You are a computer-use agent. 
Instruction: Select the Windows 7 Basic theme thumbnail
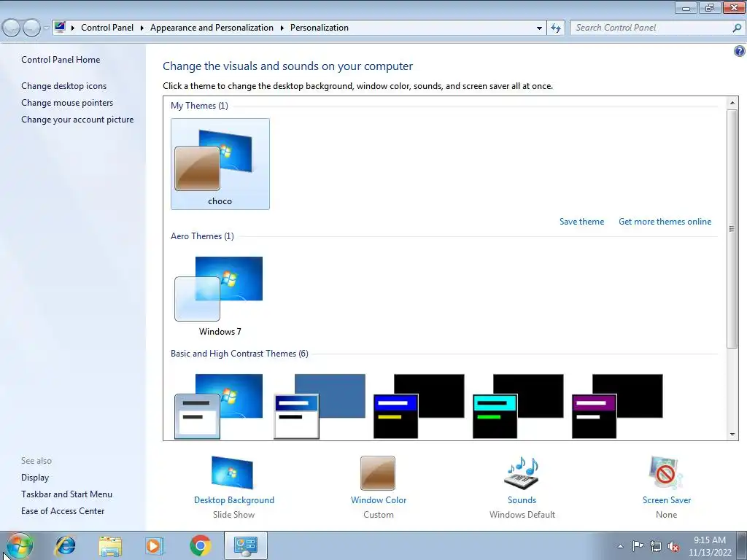coord(219,406)
